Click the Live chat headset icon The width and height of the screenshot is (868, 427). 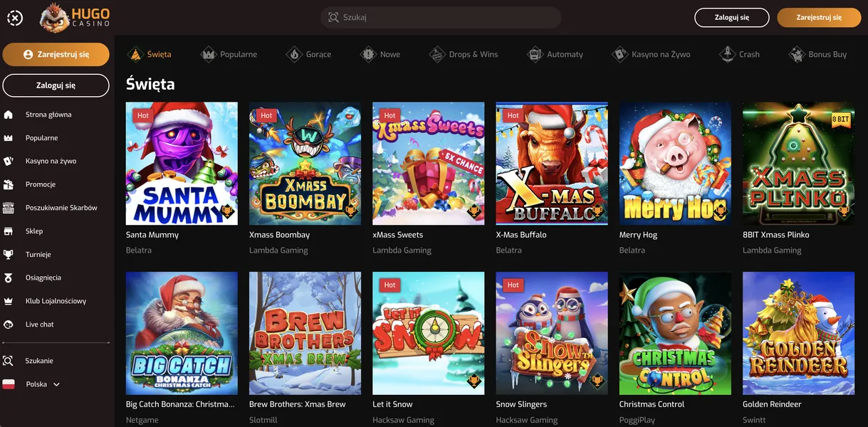(x=9, y=325)
